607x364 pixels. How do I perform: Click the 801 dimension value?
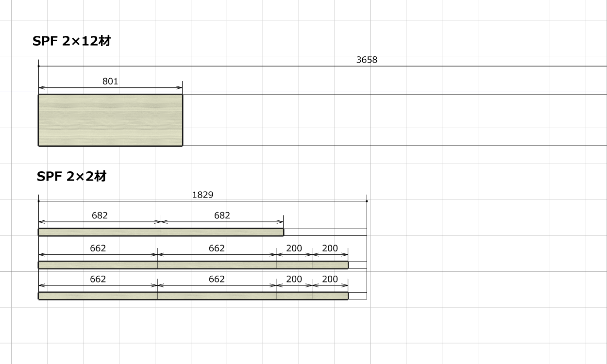point(110,82)
